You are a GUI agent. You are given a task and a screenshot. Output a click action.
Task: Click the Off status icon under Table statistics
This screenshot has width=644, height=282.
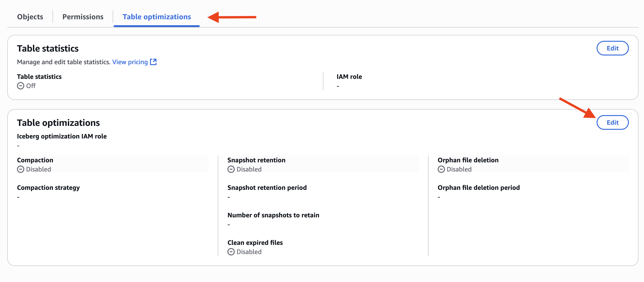coord(21,86)
